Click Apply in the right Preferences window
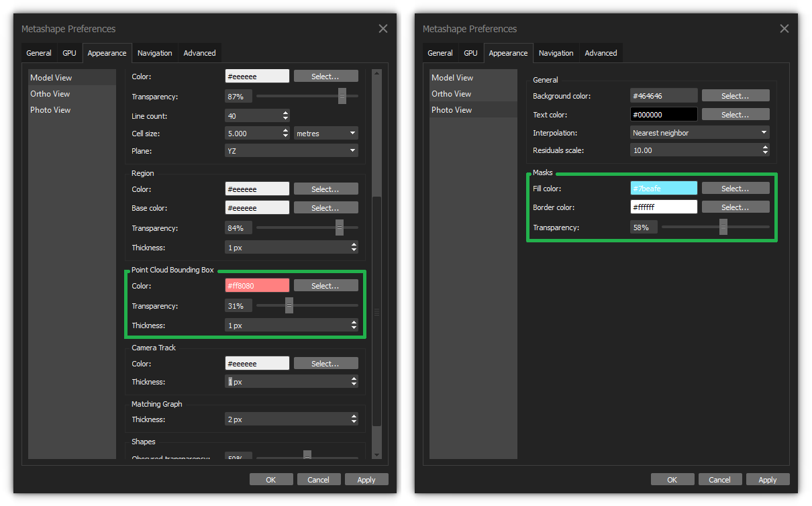Viewport: 812px width, 506px height. pyautogui.click(x=768, y=480)
